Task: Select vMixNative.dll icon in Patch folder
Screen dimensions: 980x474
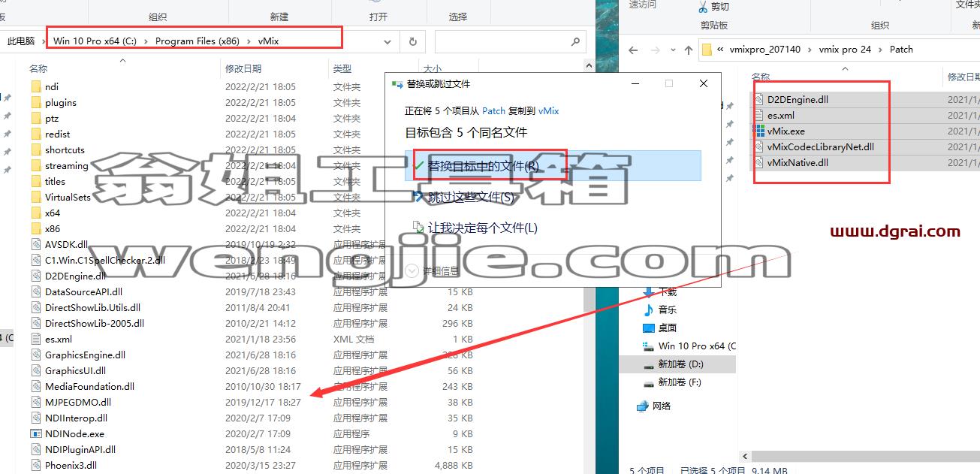Action: pos(760,163)
